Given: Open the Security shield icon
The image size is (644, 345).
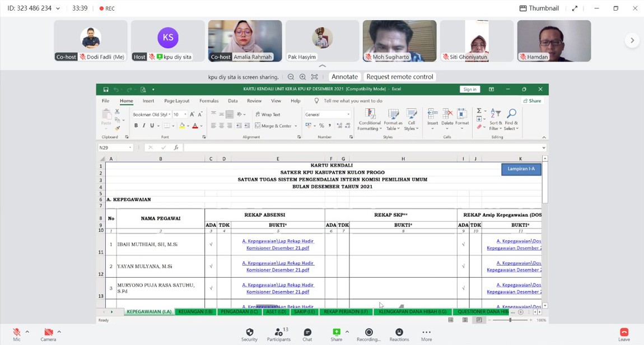Looking at the screenshot, I should pos(249,332).
